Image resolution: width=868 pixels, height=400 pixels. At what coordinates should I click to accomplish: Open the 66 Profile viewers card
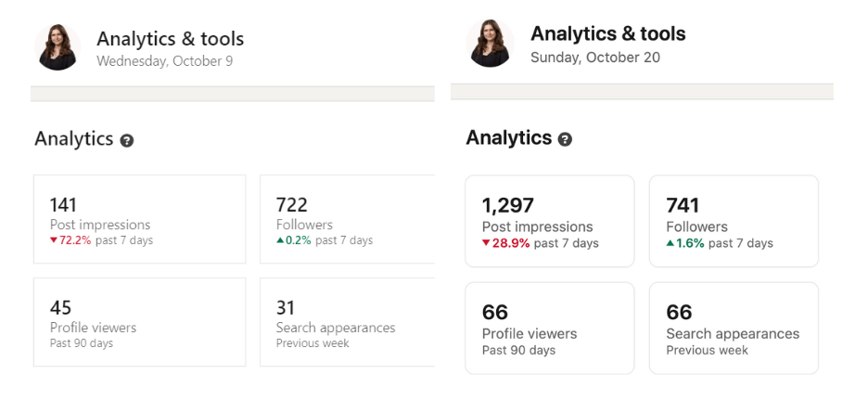coord(549,328)
